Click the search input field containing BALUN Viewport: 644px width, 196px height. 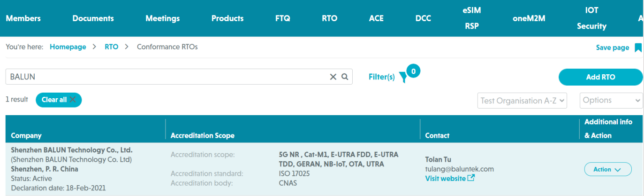click(x=164, y=77)
